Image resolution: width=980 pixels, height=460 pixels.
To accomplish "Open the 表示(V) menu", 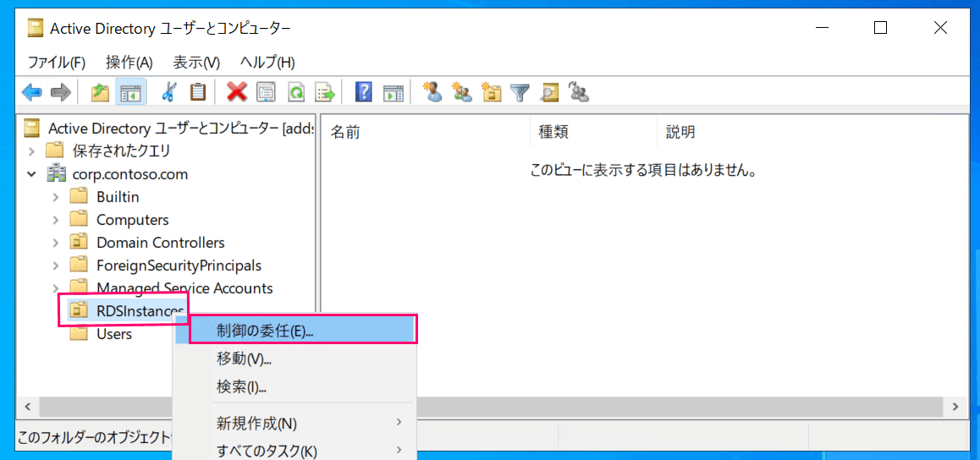I will coord(197,63).
